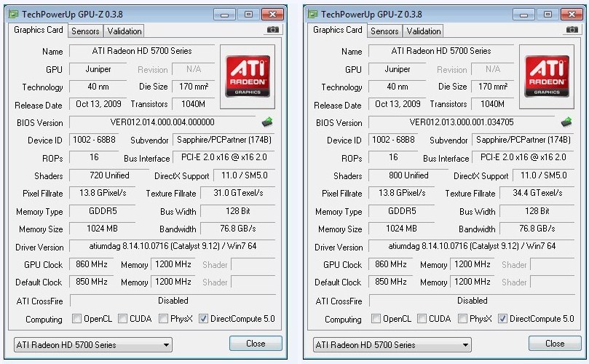Click GPU-Z title bar app icon in right window
The width and height of the screenshot is (589, 364).
[x=312, y=15]
